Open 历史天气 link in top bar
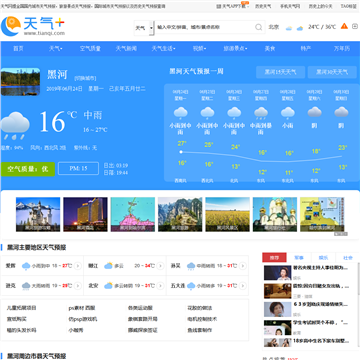The image size is (360, 360). tap(263, 6)
